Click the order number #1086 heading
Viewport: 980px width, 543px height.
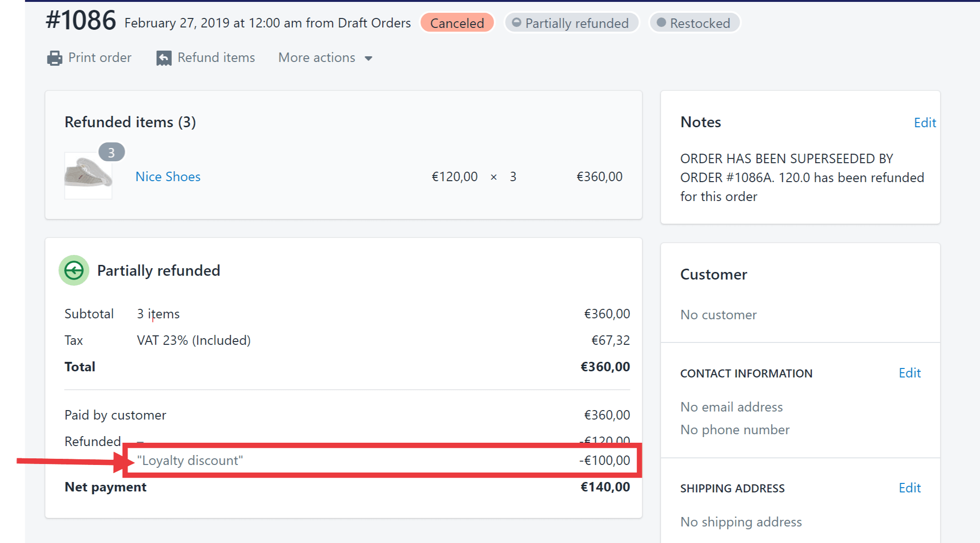80,21
